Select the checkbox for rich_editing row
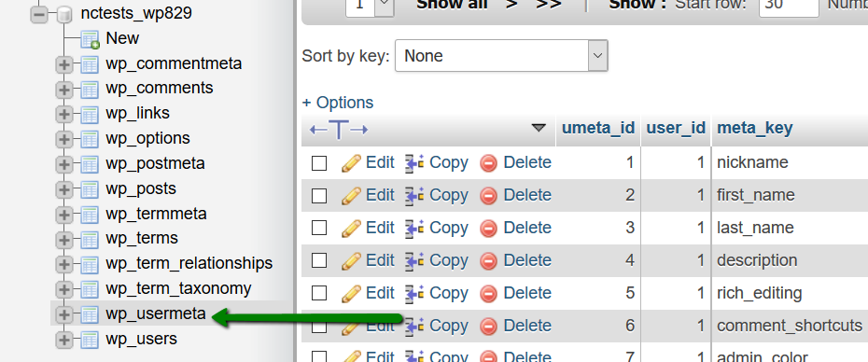This screenshot has width=868, height=362. pos(319,293)
